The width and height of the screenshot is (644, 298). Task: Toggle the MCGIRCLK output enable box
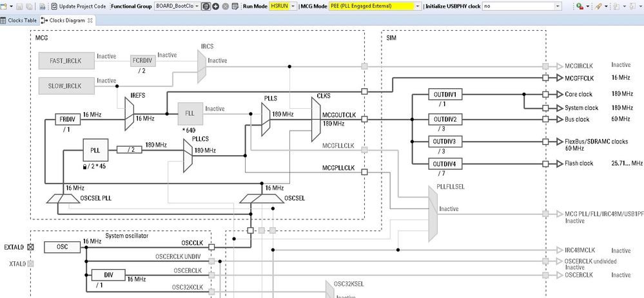[x=545, y=66]
